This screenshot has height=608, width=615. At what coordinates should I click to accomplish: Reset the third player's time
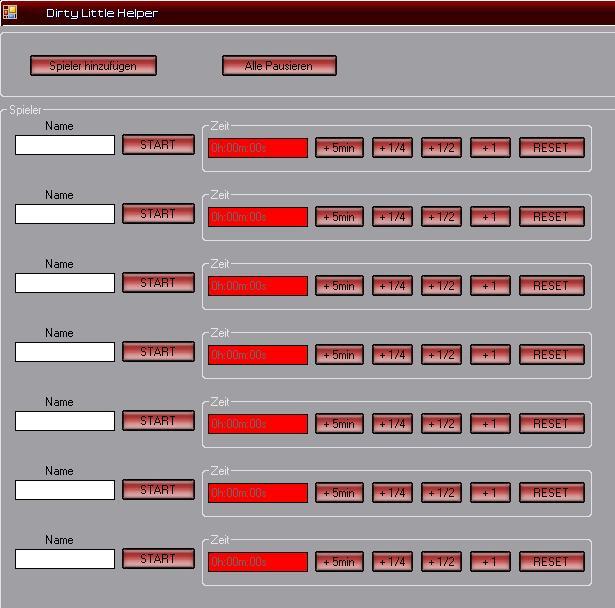point(552,286)
